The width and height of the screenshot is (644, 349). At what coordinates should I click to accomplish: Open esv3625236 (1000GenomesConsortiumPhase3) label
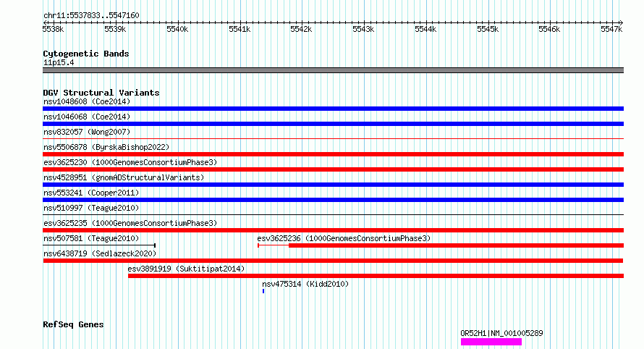tap(344, 238)
